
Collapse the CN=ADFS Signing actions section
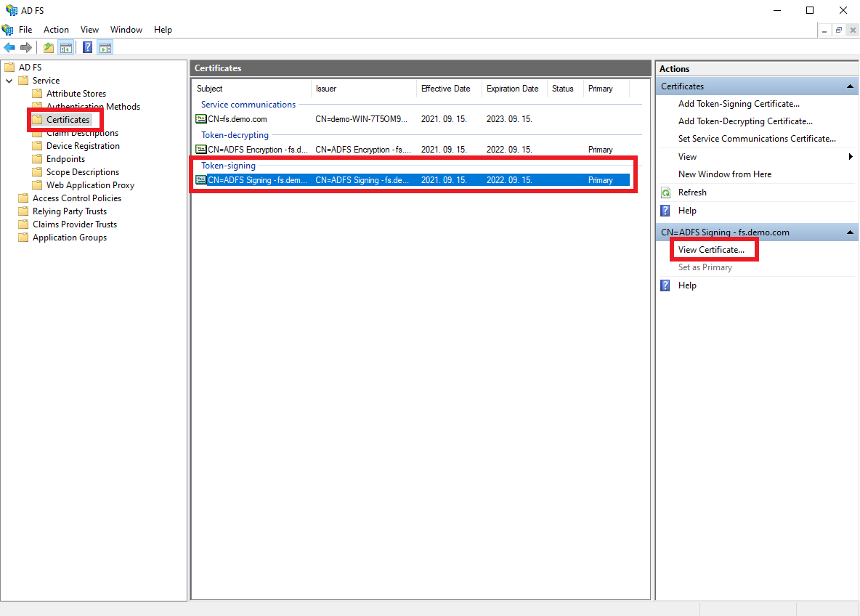tap(850, 232)
